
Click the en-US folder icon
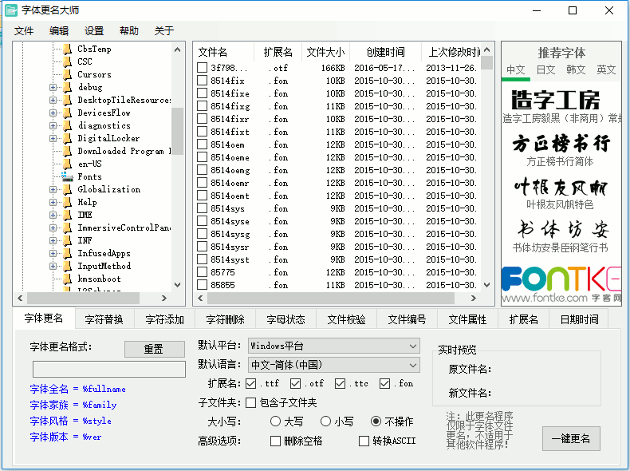point(68,164)
